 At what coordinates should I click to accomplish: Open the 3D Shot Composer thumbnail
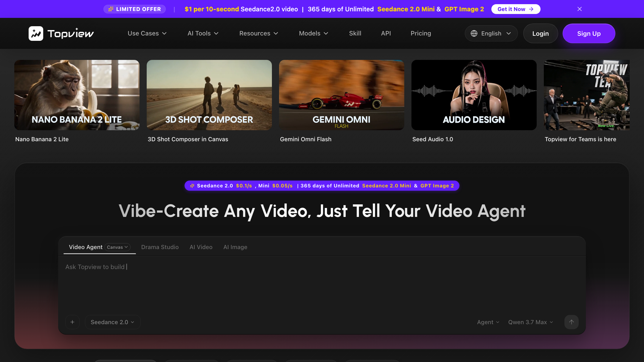pos(209,95)
